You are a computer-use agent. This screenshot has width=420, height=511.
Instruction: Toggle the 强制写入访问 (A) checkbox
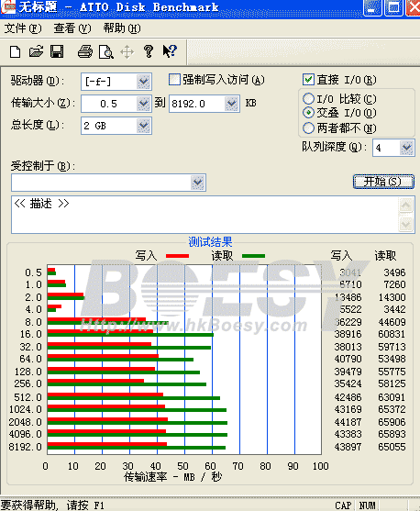pyautogui.click(x=174, y=80)
